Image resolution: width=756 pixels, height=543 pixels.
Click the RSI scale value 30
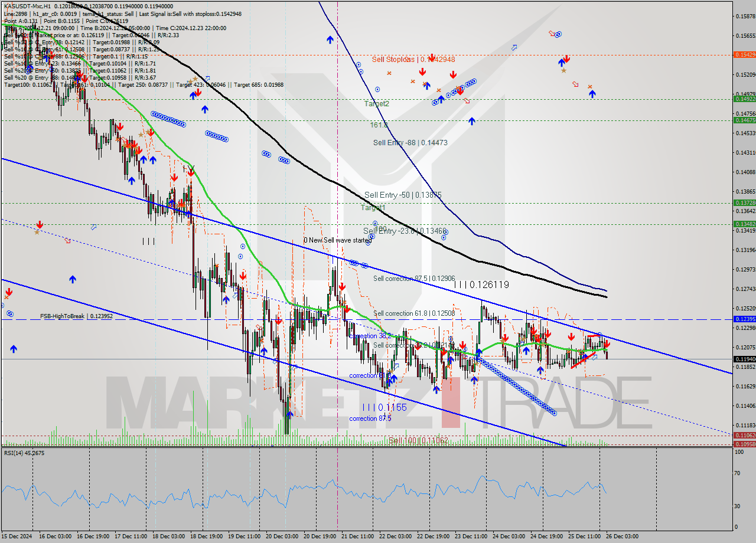click(x=738, y=506)
